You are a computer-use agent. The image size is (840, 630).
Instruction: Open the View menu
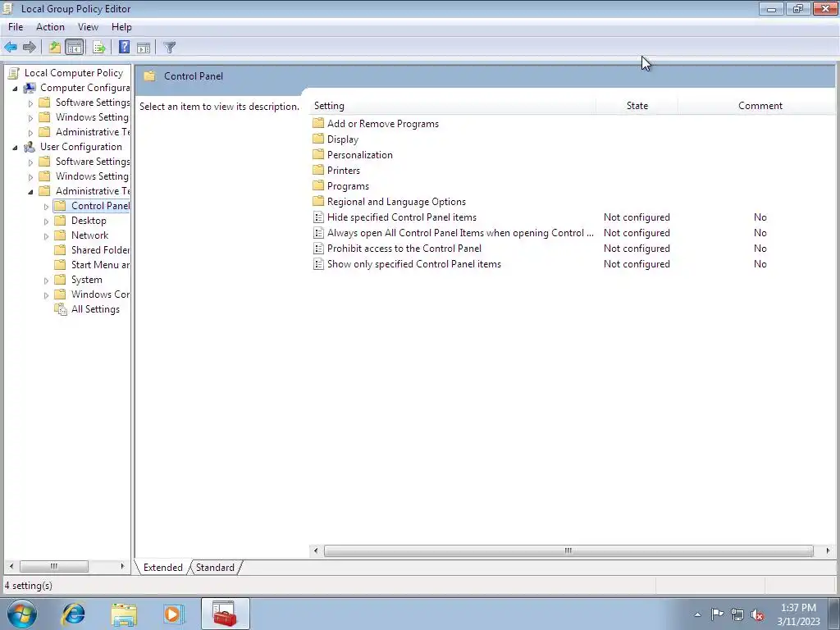(x=88, y=27)
